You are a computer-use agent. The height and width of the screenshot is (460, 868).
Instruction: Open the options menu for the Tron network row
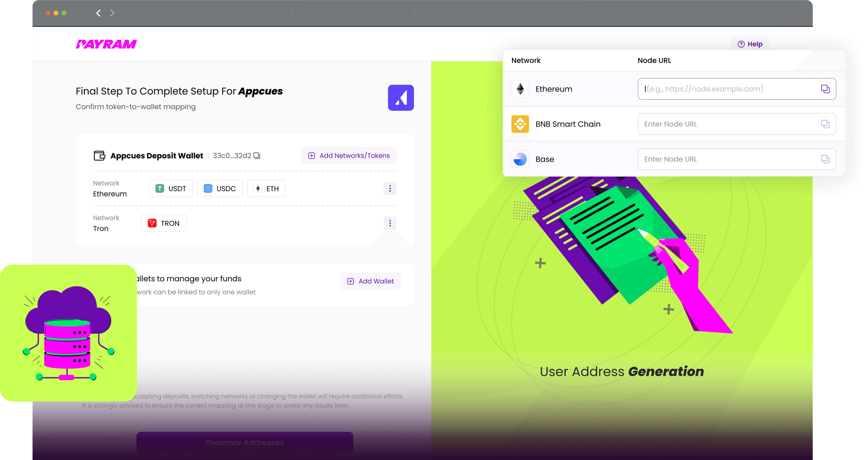click(x=390, y=223)
